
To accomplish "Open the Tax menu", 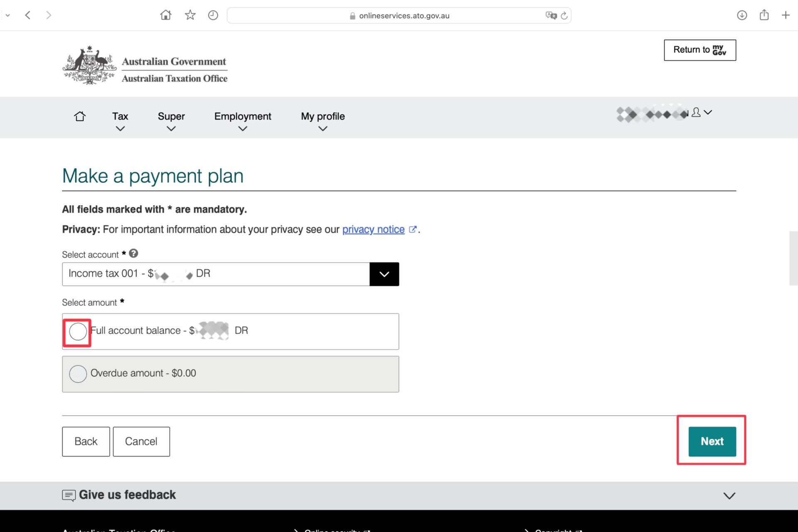I will pyautogui.click(x=120, y=121).
